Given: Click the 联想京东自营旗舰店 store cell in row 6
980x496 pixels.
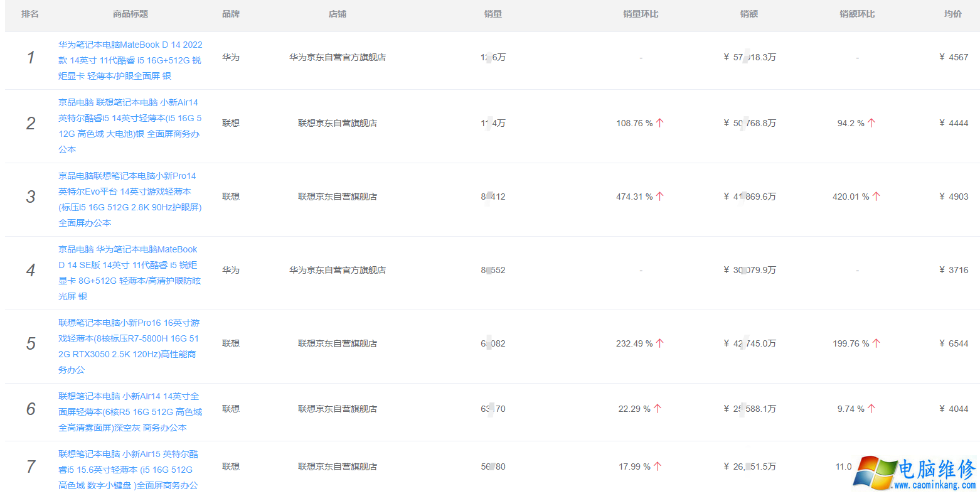Looking at the screenshot, I should tap(338, 409).
